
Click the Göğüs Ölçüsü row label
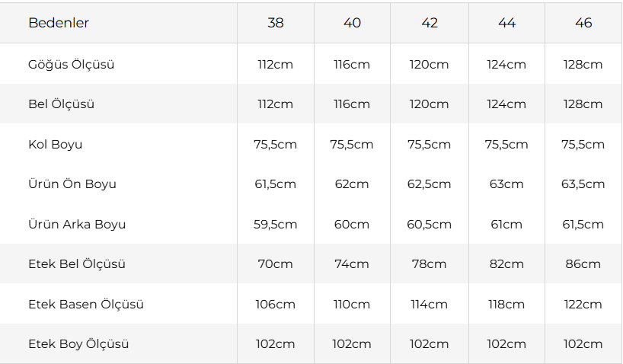coord(72,65)
